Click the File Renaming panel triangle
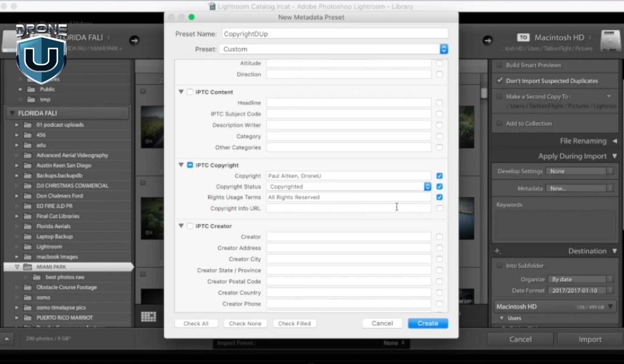Image resolution: width=624 pixels, height=364 pixels. [x=614, y=141]
